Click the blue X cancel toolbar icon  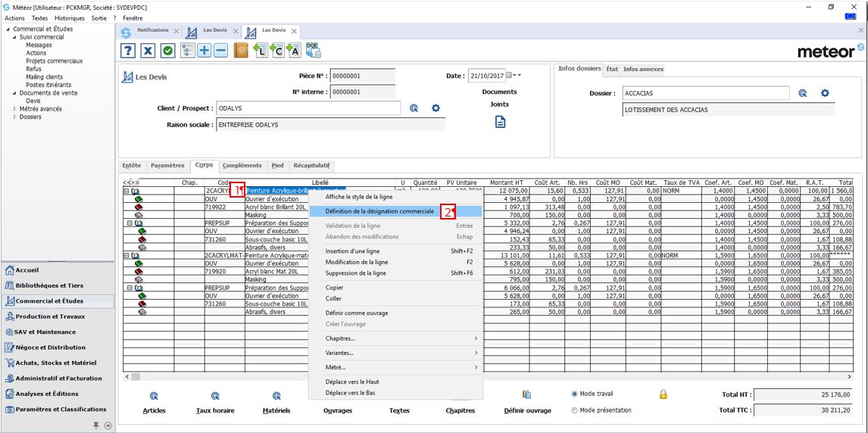148,51
